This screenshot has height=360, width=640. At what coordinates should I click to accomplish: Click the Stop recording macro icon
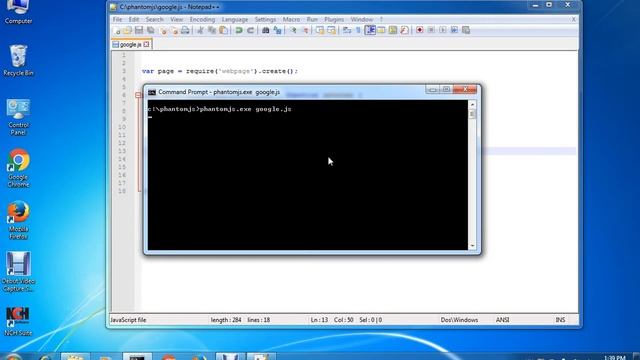click(x=431, y=30)
